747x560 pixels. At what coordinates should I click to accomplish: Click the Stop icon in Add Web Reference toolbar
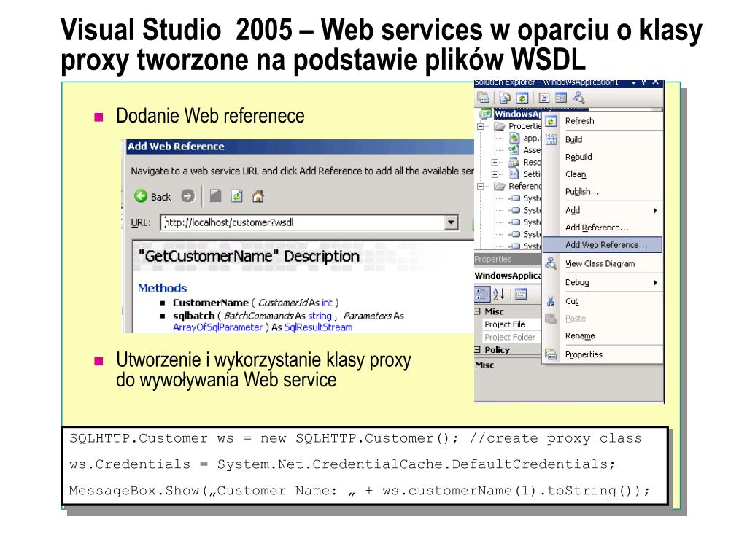[x=215, y=195]
